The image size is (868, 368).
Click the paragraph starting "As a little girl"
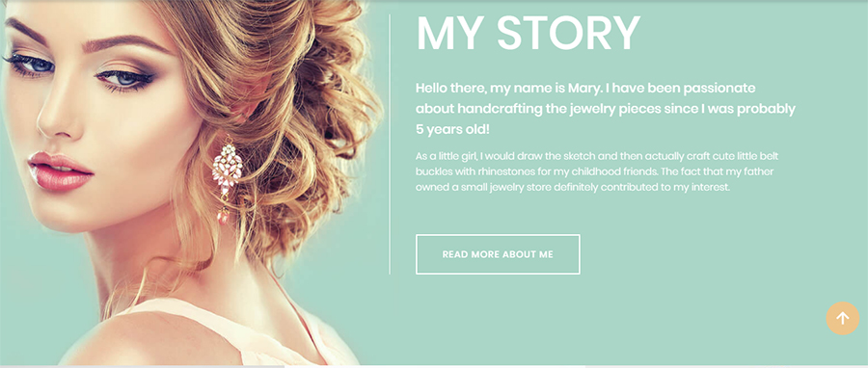click(x=597, y=171)
